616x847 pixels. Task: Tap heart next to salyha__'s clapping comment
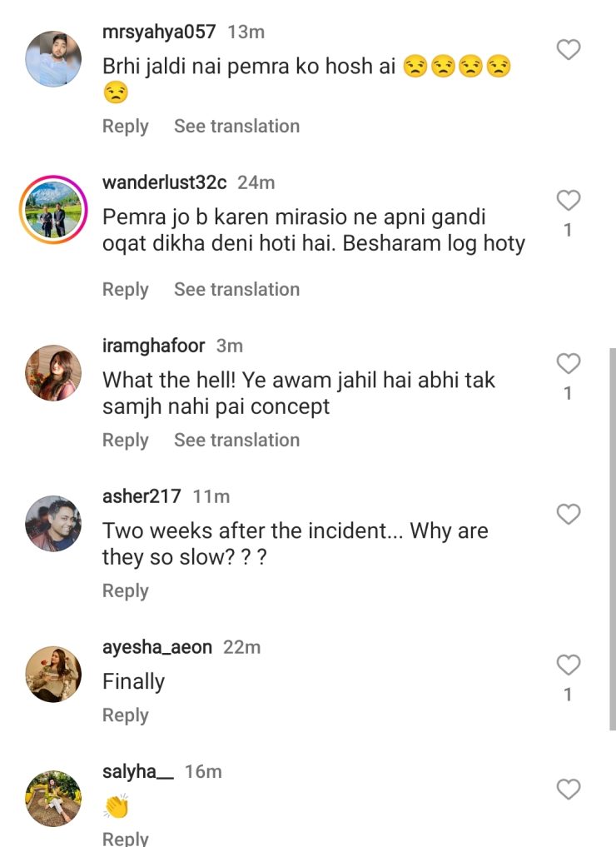tap(568, 790)
